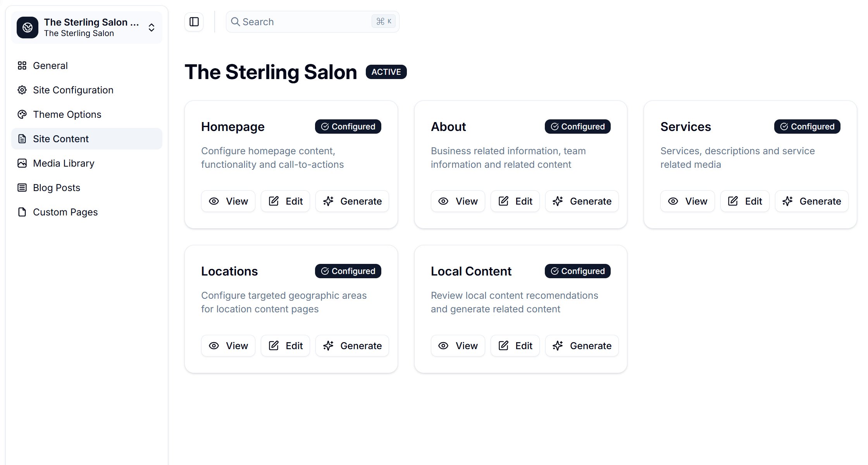View the Homepage content
This screenshot has height=465, width=868.
228,201
